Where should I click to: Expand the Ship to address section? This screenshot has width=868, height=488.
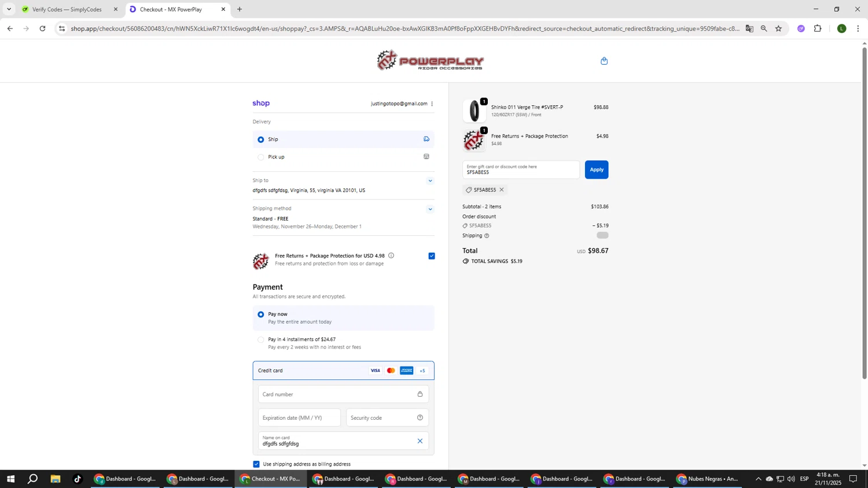click(430, 181)
